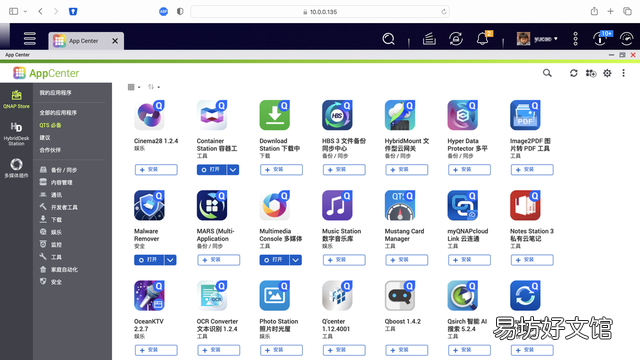This screenshot has width=640, height=360.
Task: Select the HybridDesk Station sidebar icon
Action: click(x=16, y=133)
